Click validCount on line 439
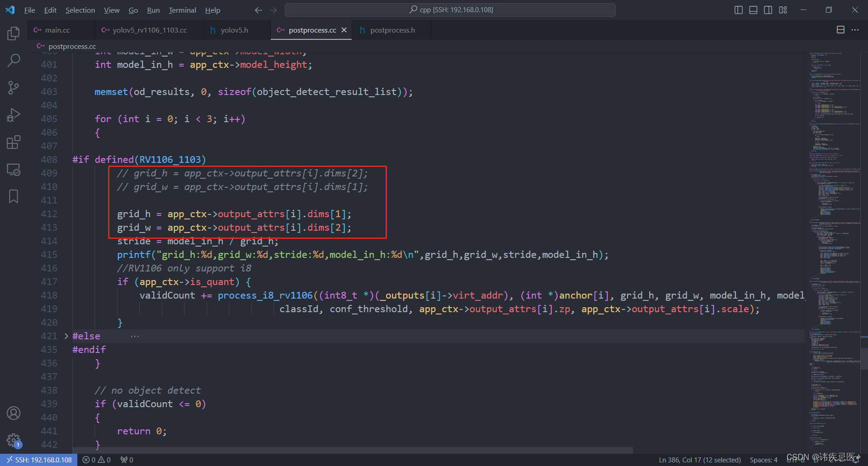The image size is (868, 466). [145, 404]
